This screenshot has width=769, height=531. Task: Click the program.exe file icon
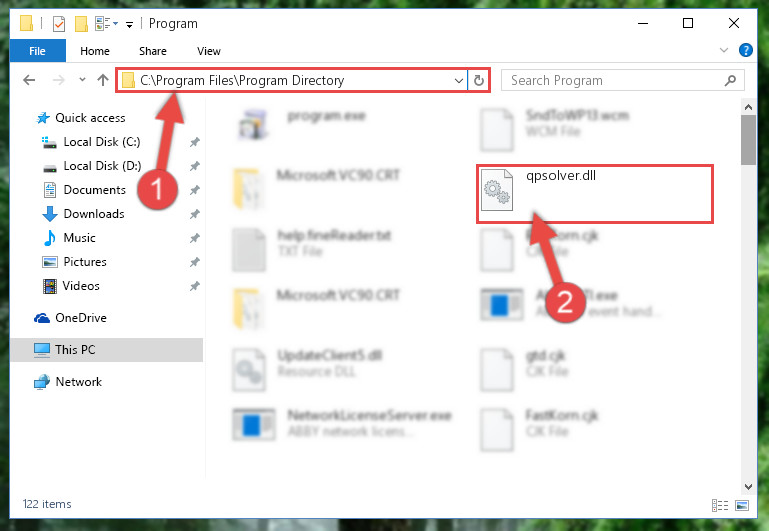click(x=253, y=124)
